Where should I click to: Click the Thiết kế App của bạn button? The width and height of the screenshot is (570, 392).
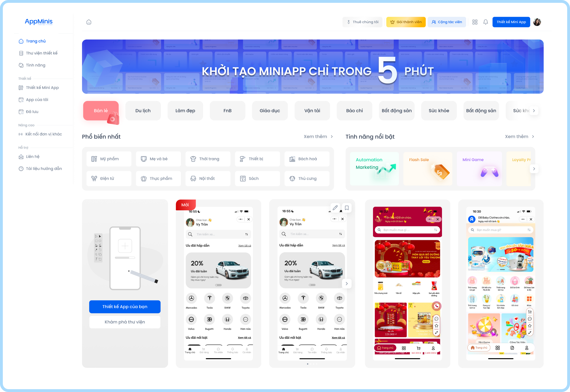coord(125,306)
